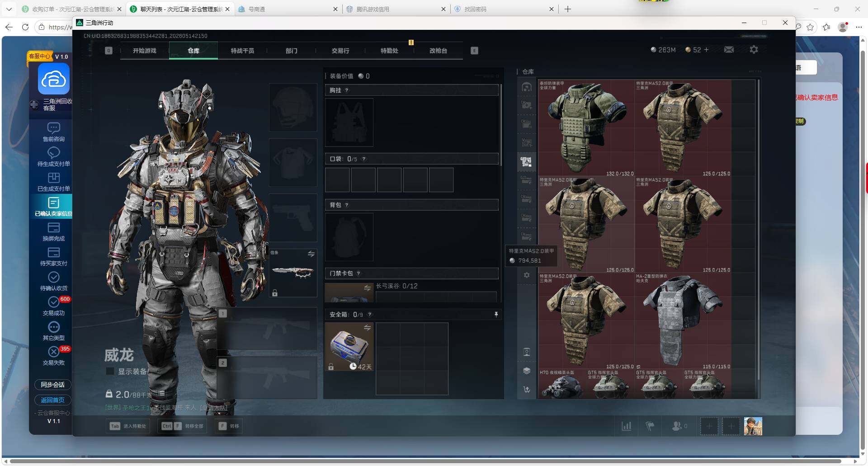Open 换绑完成 in the browser sidebar
The height and width of the screenshot is (466, 868).
54,231
